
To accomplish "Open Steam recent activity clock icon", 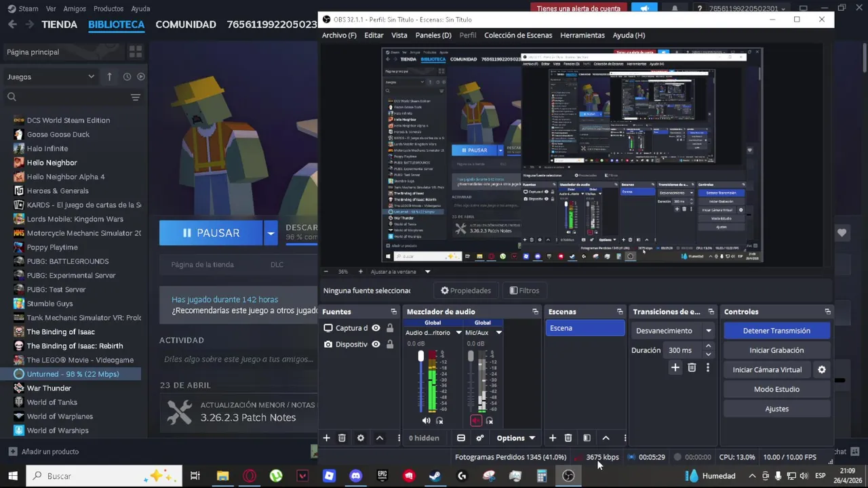I will (x=127, y=77).
